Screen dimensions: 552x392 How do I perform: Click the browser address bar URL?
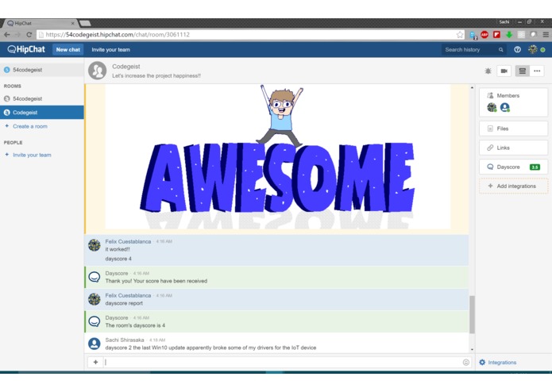(118, 34)
